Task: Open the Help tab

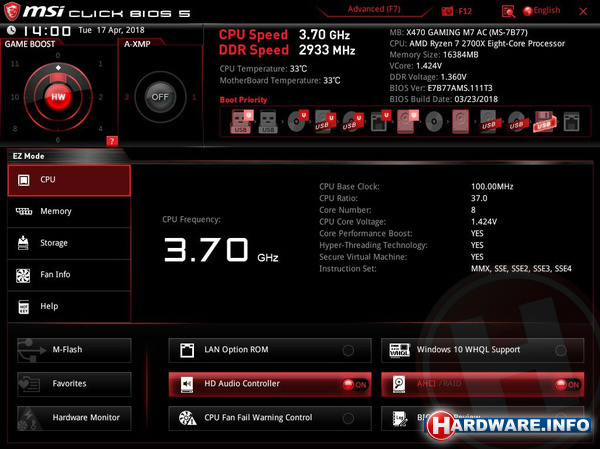Action: (69, 306)
